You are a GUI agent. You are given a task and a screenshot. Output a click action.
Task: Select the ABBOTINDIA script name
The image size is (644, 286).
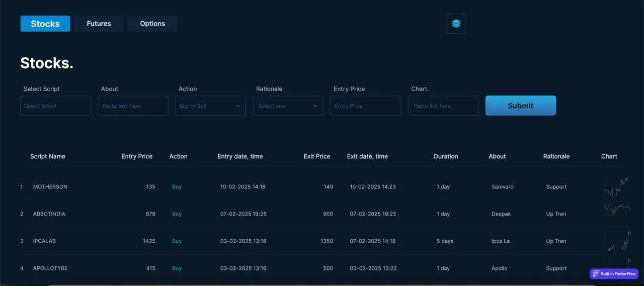(49, 214)
